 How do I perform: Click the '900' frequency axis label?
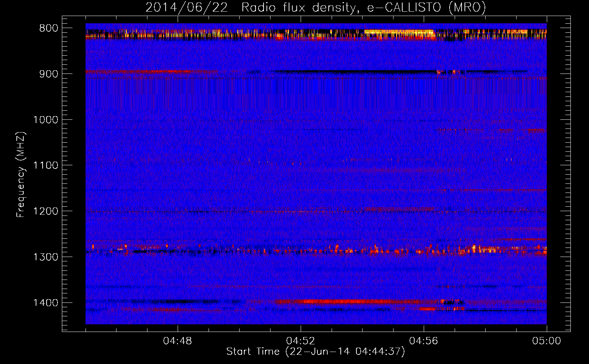pyautogui.click(x=48, y=74)
